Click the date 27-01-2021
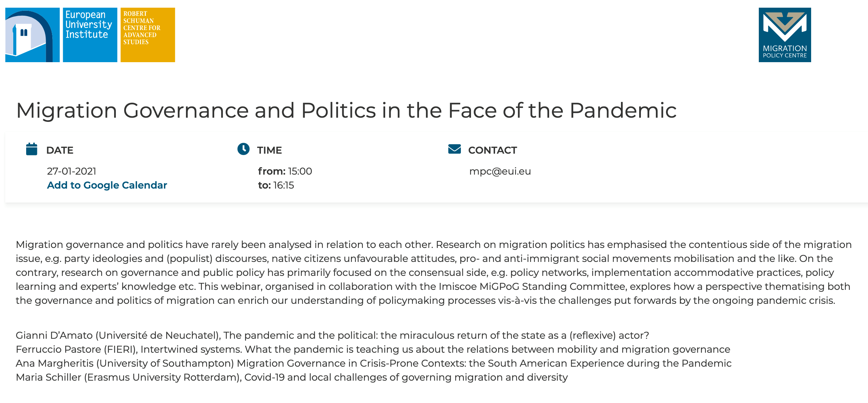868x403 pixels. click(72, 171)
